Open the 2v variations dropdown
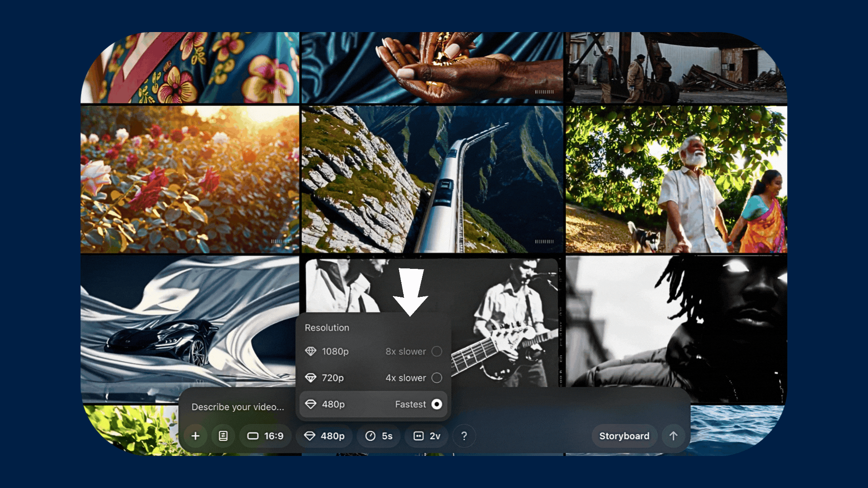The height and width of the screenshot is (488, 868). tap(427, 436)
